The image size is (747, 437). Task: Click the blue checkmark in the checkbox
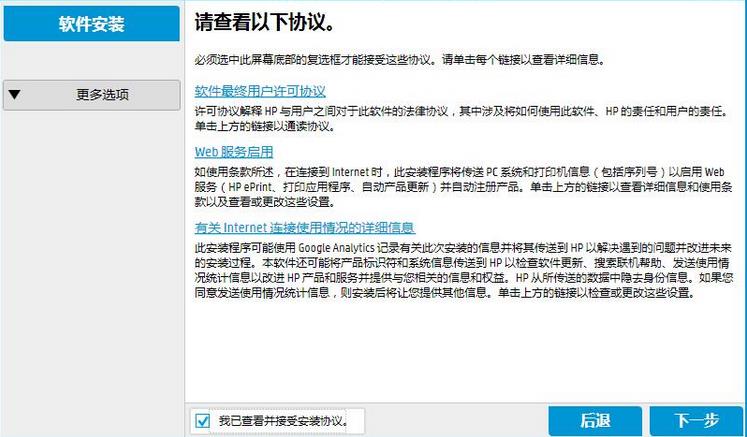(204, 420)
